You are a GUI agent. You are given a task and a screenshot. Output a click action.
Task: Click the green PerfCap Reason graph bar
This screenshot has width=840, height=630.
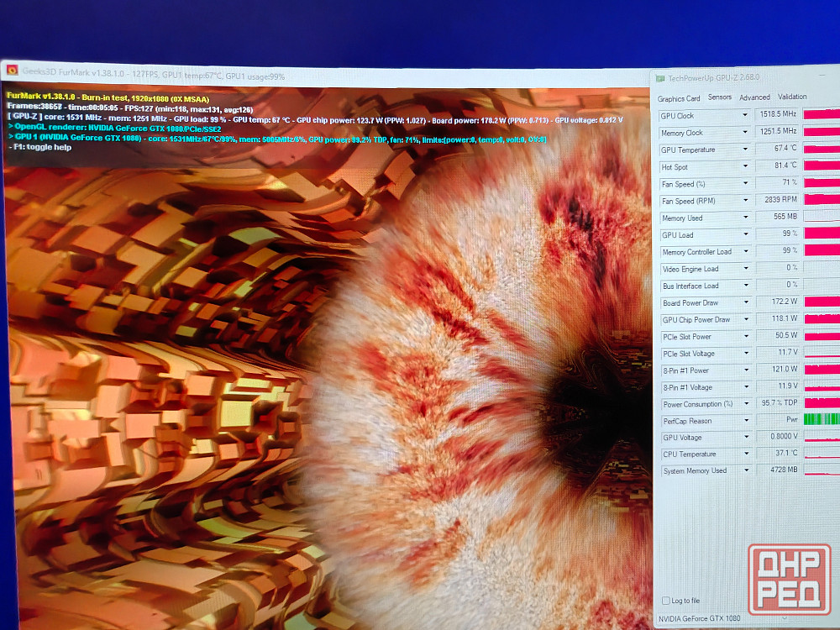click(822, 419)
